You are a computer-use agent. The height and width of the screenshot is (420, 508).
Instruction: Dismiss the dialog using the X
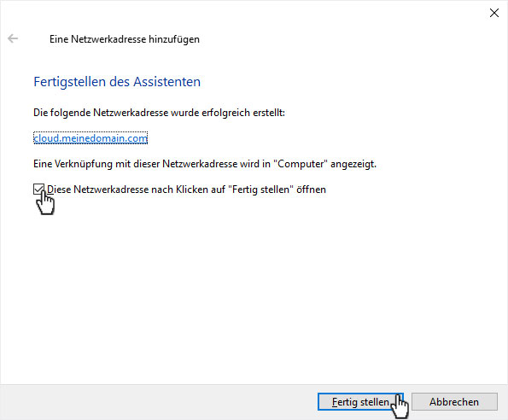pos(493,13)
